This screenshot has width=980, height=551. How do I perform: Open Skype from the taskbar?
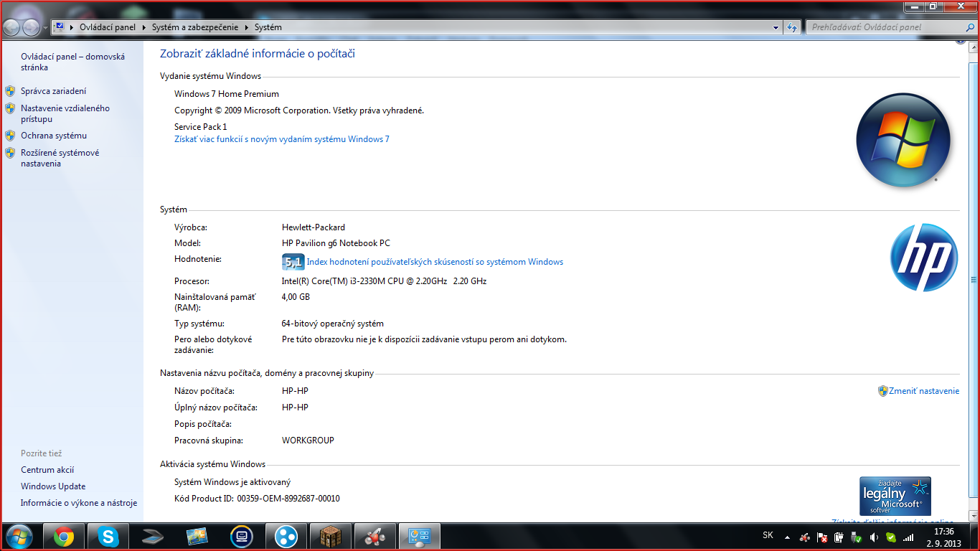point(108,536)
